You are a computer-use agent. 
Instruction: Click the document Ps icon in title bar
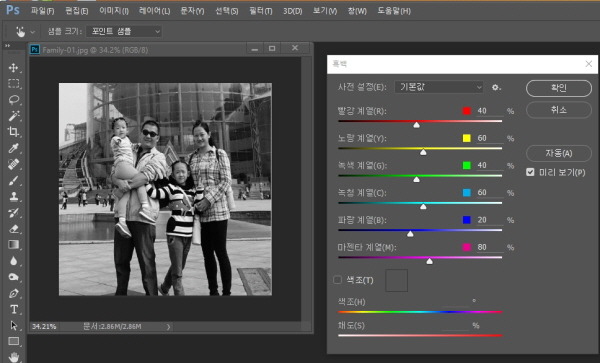click(35, 49)
